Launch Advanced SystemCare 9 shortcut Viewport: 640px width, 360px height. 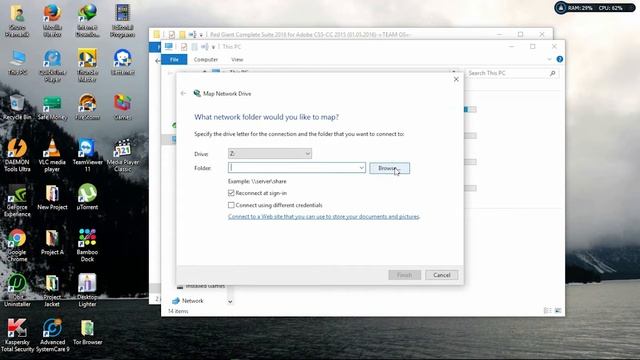click(x=52, y=335)
